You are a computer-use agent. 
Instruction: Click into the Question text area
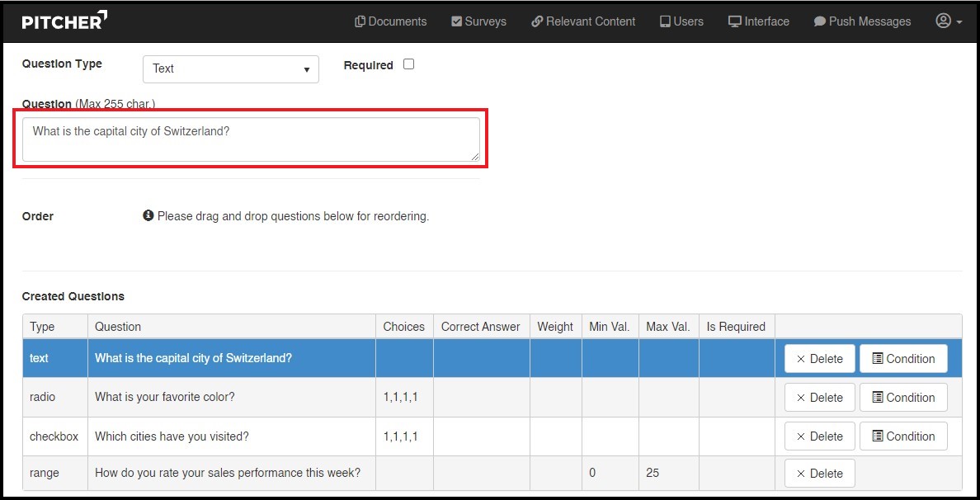point(250,139)
